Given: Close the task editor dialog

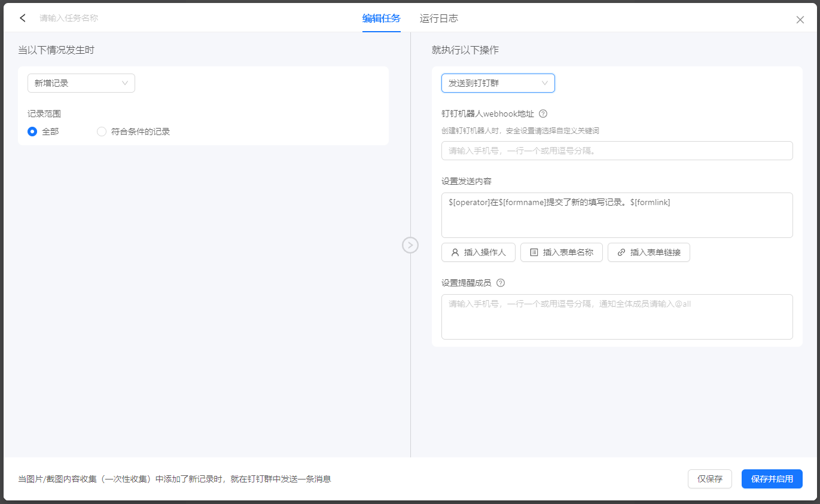Looking at the screenshot, I should [x=800, y=20].
